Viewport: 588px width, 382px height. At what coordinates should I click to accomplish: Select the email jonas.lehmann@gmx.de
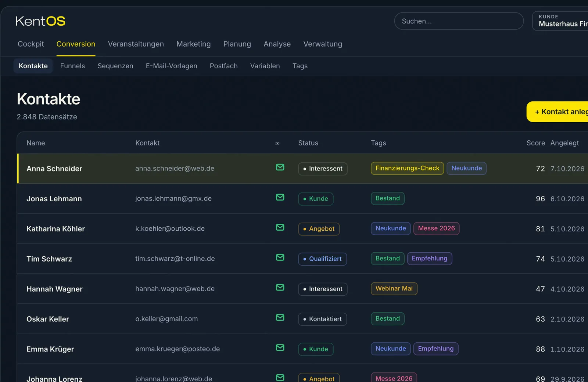173,198
